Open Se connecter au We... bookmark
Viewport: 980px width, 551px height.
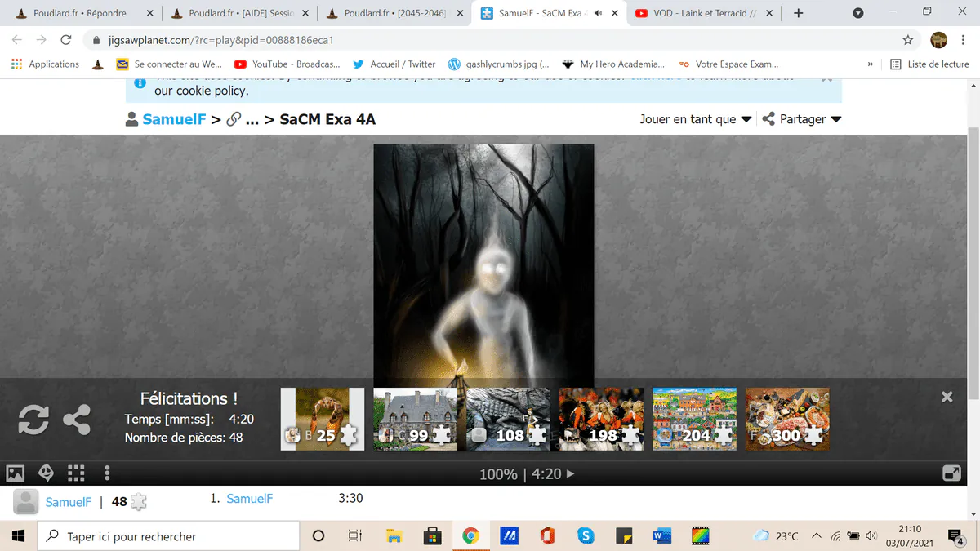[x=169, y=64]
